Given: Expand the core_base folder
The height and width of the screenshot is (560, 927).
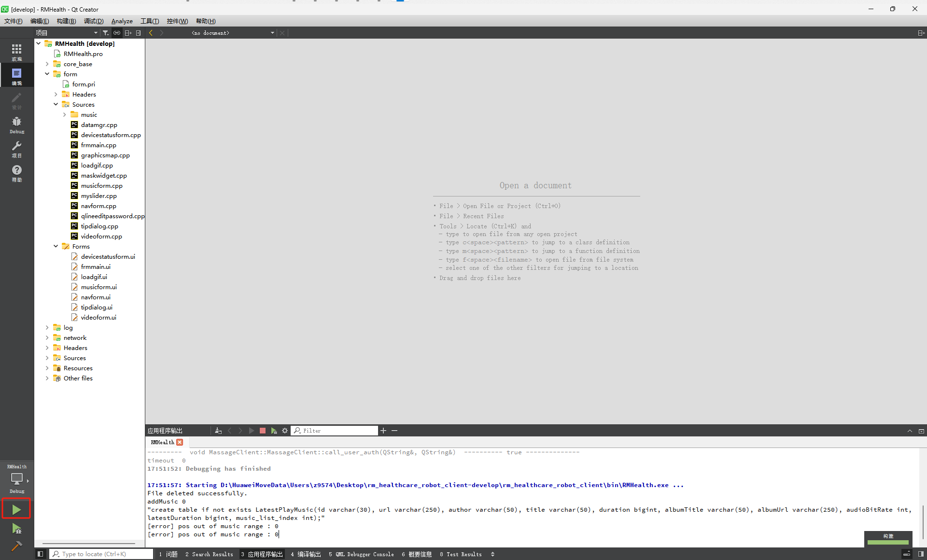Looking at the screenshot, I should [x=47, y=64].
